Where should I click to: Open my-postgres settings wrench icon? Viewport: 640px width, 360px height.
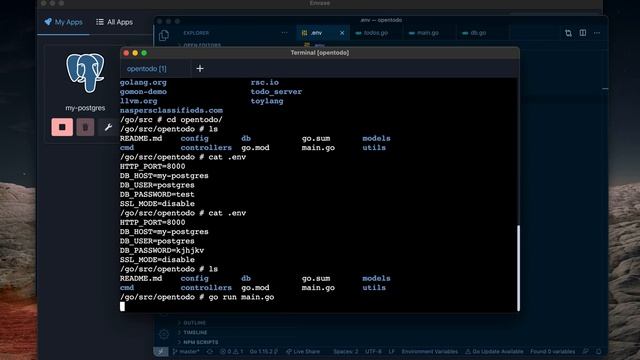tap(108, 127)
